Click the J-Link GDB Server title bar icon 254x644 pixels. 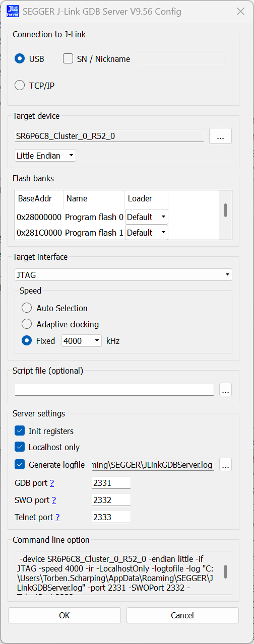pos(13,11)
